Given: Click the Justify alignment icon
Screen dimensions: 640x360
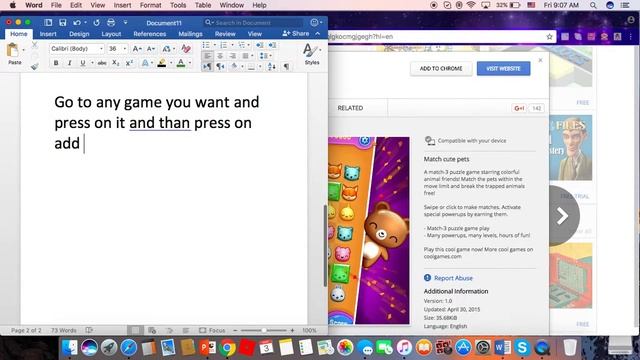Looking at the screenshot, I should (245, 56).
